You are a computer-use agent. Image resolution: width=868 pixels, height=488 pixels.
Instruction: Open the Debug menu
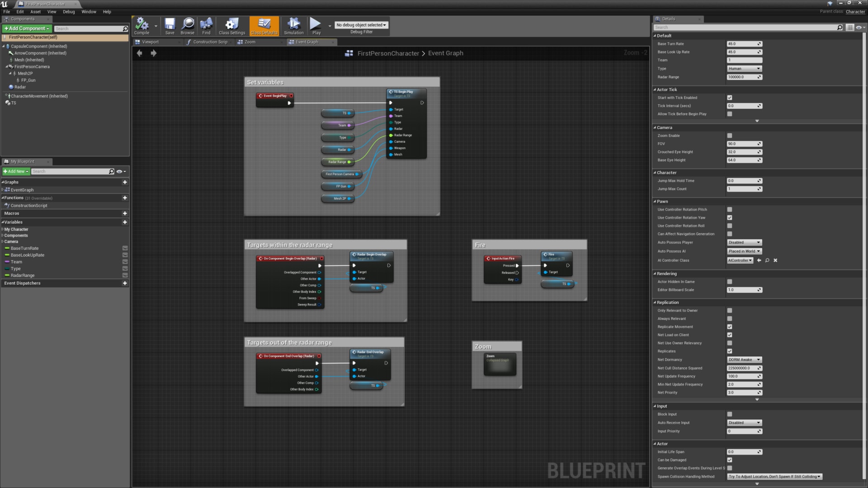(69, 12)
